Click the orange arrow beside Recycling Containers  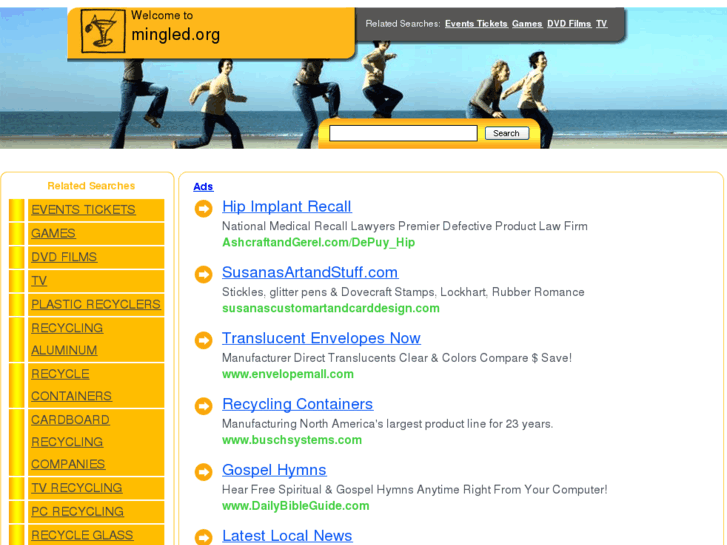(x=203, y=406)
